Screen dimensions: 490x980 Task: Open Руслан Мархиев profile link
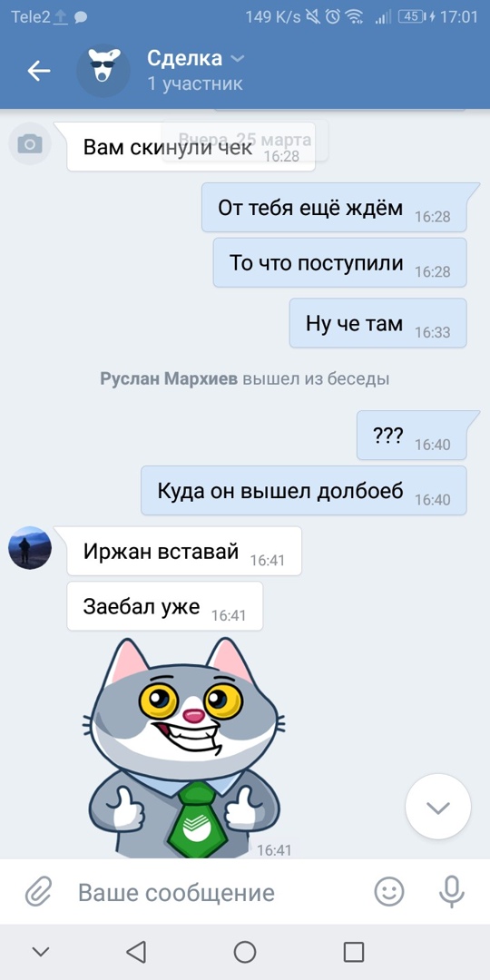pyautogui.click(x=168, y=378)
